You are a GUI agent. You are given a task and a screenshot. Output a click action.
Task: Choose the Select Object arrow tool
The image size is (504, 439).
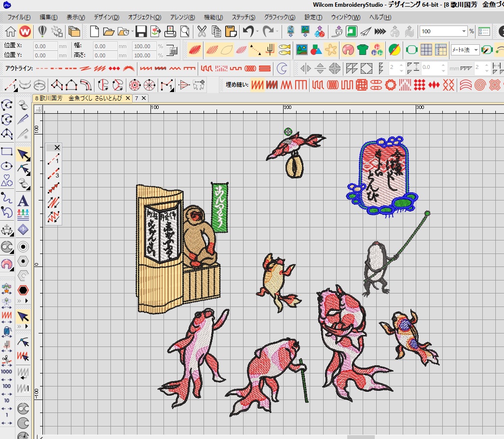point(23,155)
